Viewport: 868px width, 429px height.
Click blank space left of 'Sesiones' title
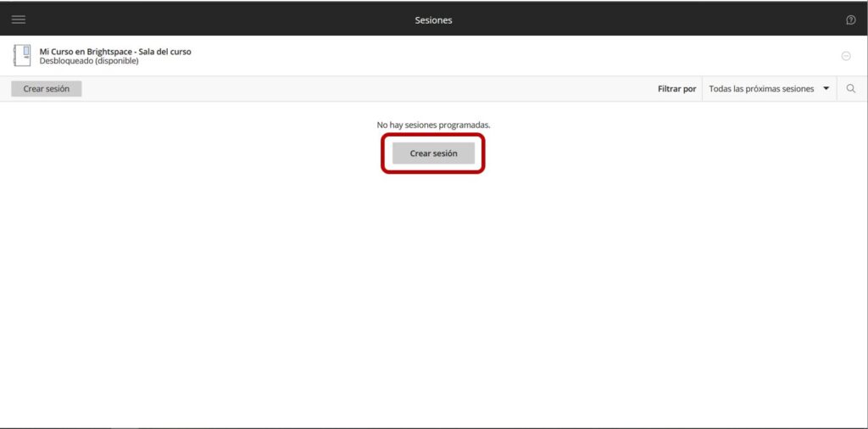click(212, 19)
